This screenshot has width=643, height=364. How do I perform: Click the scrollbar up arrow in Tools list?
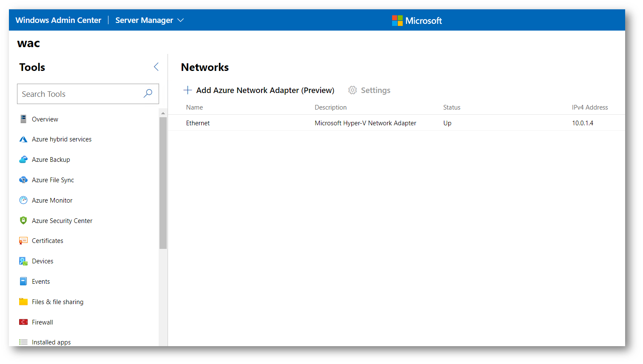click(x=163, y=113)
